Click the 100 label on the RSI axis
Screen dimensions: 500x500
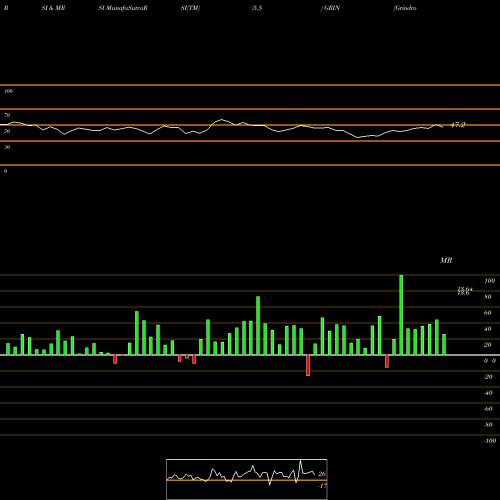pos(8,91)
